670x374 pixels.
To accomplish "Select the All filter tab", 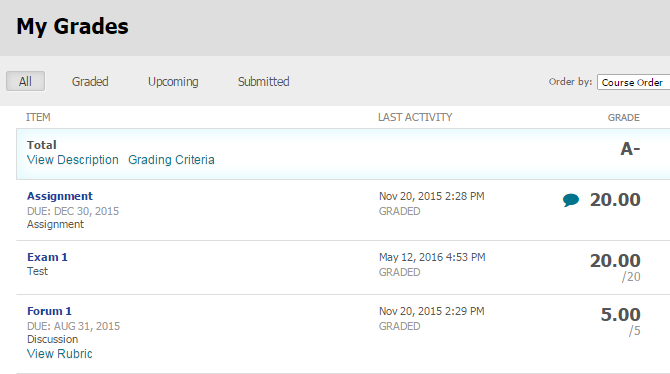I will tap(25, 81).
